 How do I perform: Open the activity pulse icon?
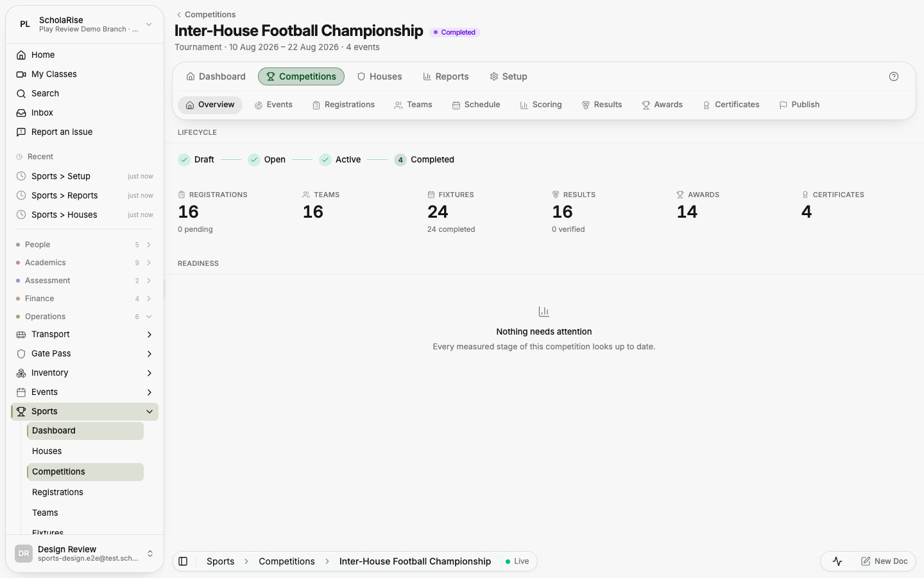click(837, 561)
